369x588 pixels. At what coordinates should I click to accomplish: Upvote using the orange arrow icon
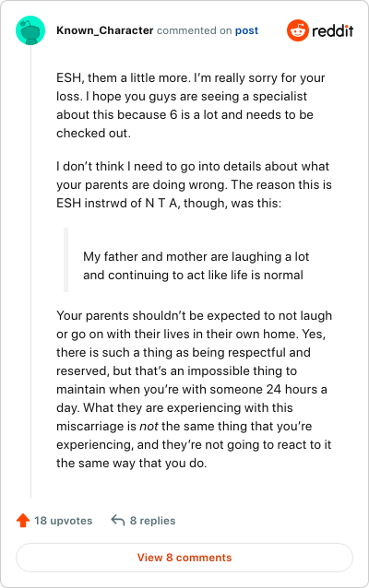pos(23,520)
